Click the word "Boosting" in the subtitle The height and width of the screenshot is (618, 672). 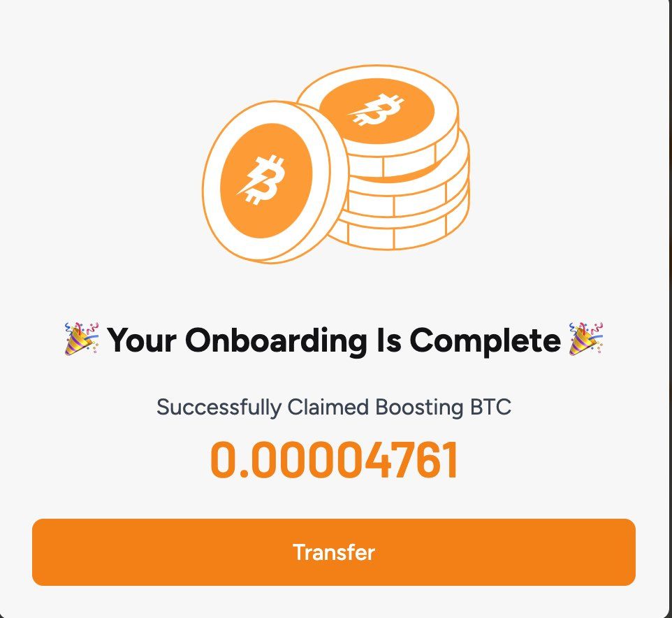click(x=419, y=408)
